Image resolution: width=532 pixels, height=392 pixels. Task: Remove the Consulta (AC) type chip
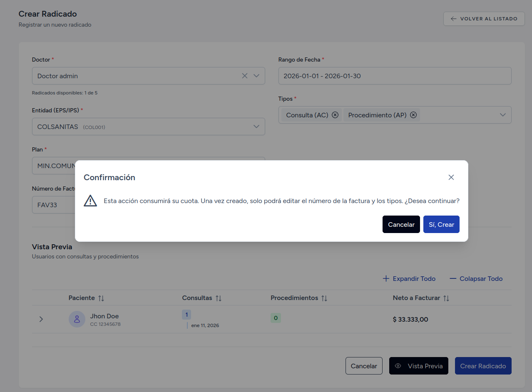335,115
